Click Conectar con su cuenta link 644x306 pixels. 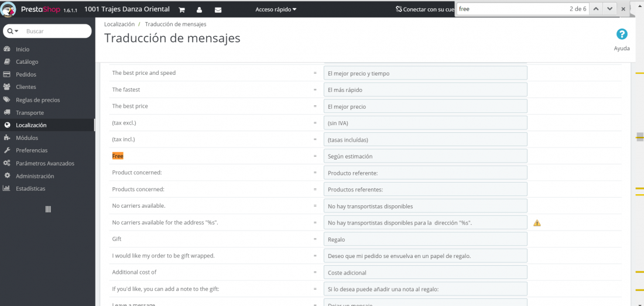[425, 9]
